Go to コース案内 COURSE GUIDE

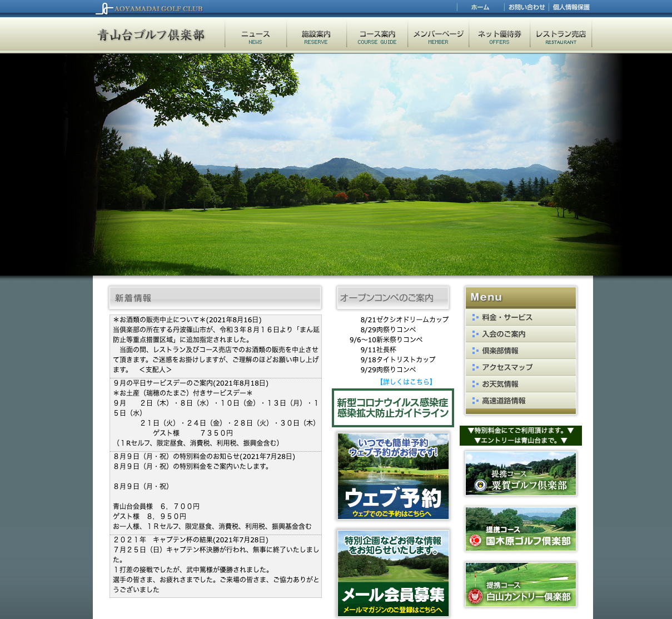[x=377, y=37]
